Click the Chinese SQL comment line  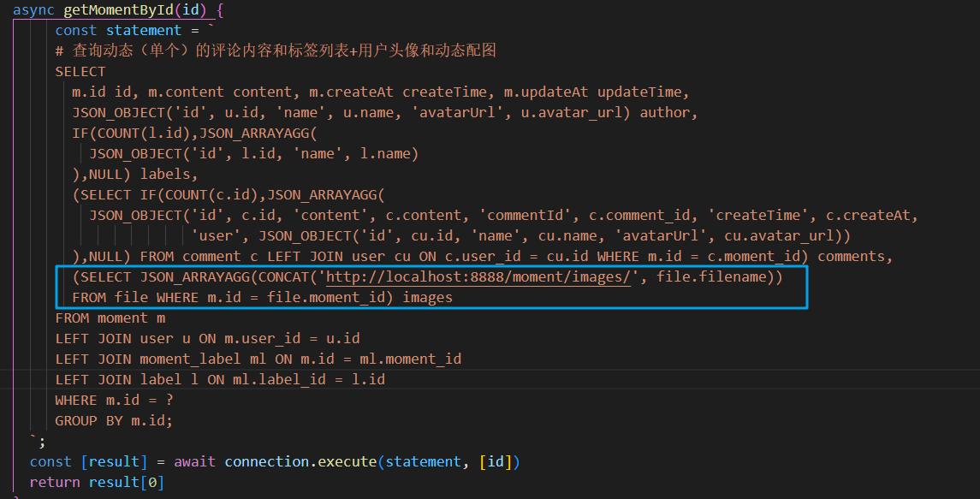click(276, 50)
